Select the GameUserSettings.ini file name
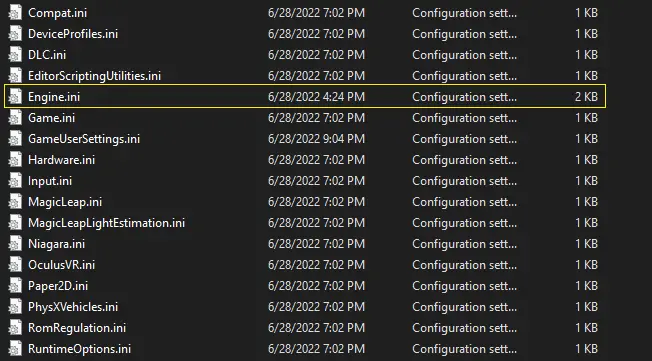This screenshot has width=652, height=361. click(x=84, y=138)
